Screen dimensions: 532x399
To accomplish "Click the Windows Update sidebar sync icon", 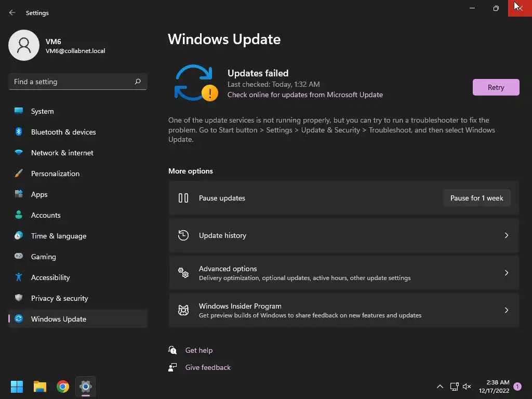I will pyautogui.click(x=19, y=318).
